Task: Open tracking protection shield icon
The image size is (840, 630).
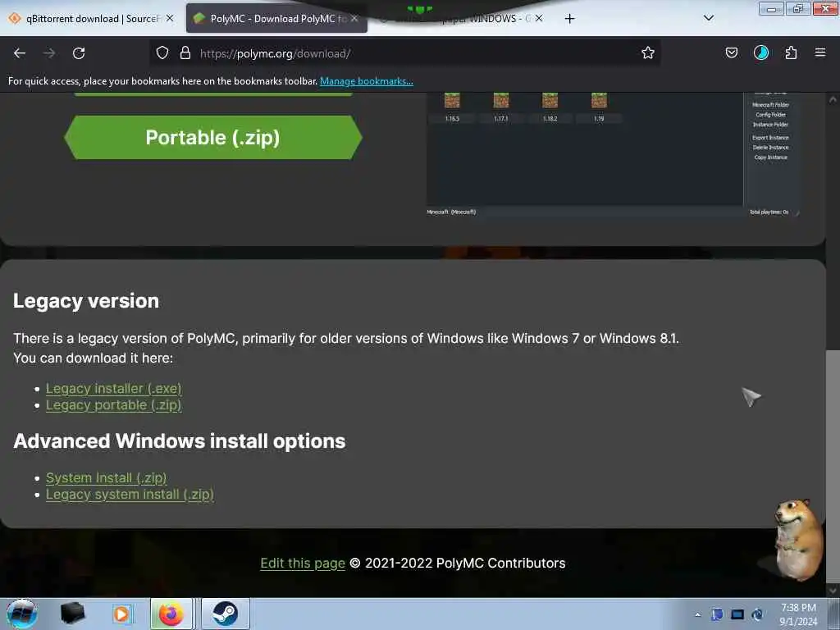Action: pos(162,53)
